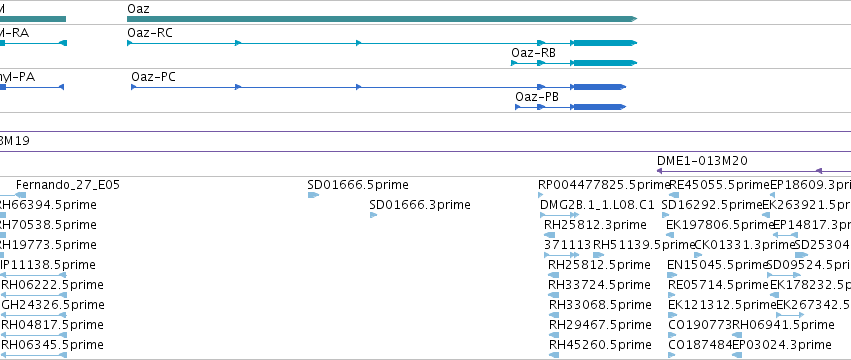Screen dimensions: 851x360
Task: Select the EK263921 EST label
Action: click(x=806, y=205)
